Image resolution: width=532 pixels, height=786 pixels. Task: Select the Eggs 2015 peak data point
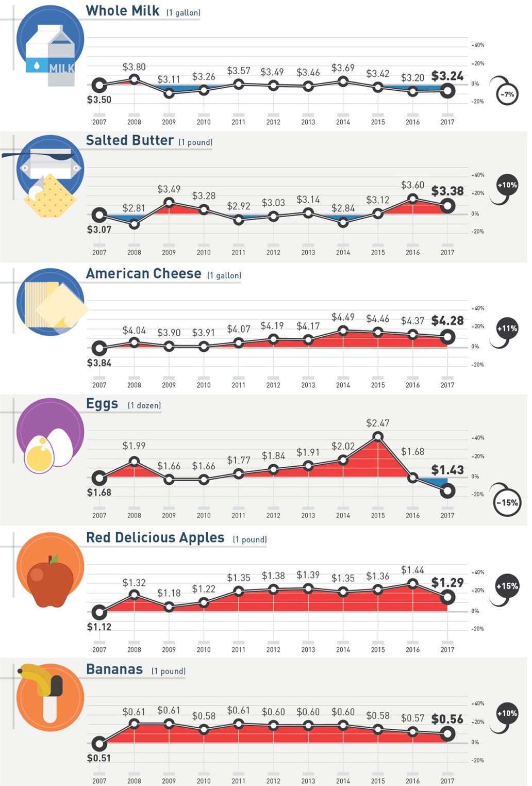[378, 437]
